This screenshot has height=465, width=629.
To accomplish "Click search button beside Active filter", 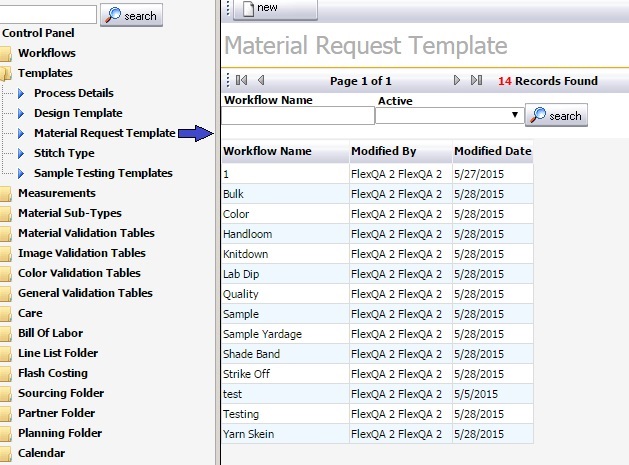I will (556, 115).
